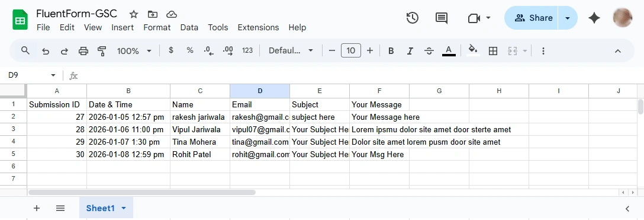Expand the Share options dropdown arrow

click(568, 18)
